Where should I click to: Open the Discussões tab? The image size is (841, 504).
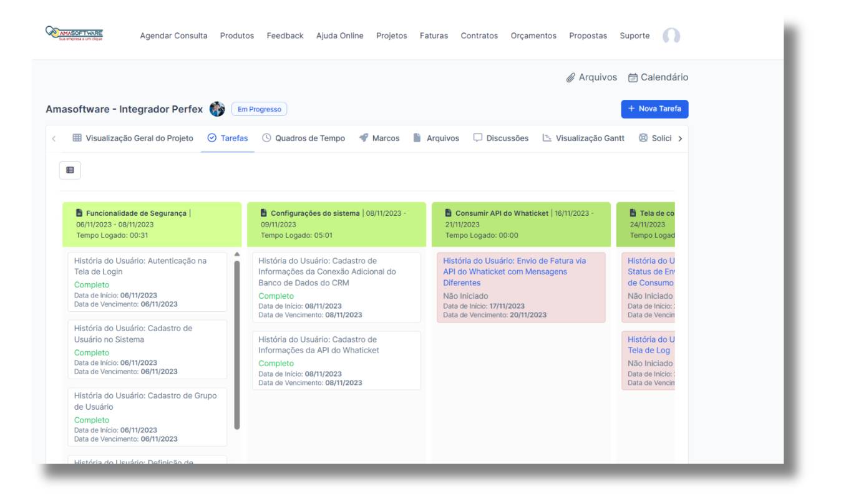(500, 138)
